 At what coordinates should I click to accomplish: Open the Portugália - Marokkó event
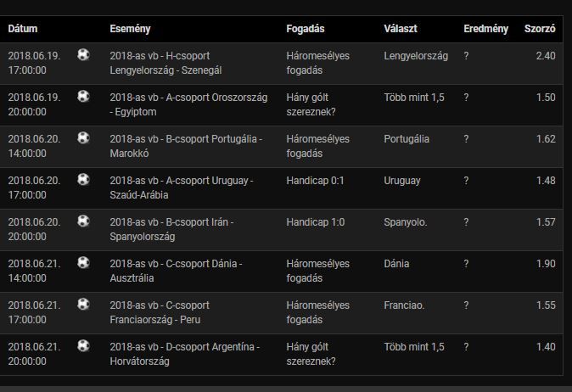[186, 146]
